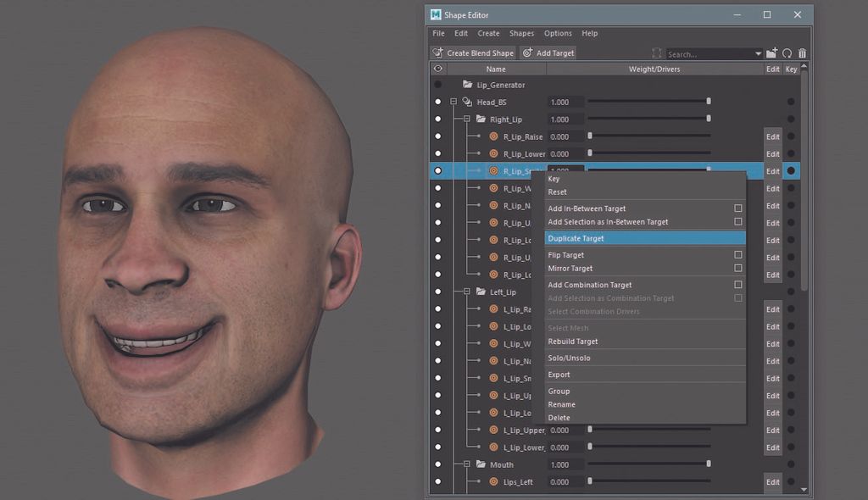Collapse the Head_BS node tree
The width and height of the screenshot is (868, 500).
click(x=453, y=102)
